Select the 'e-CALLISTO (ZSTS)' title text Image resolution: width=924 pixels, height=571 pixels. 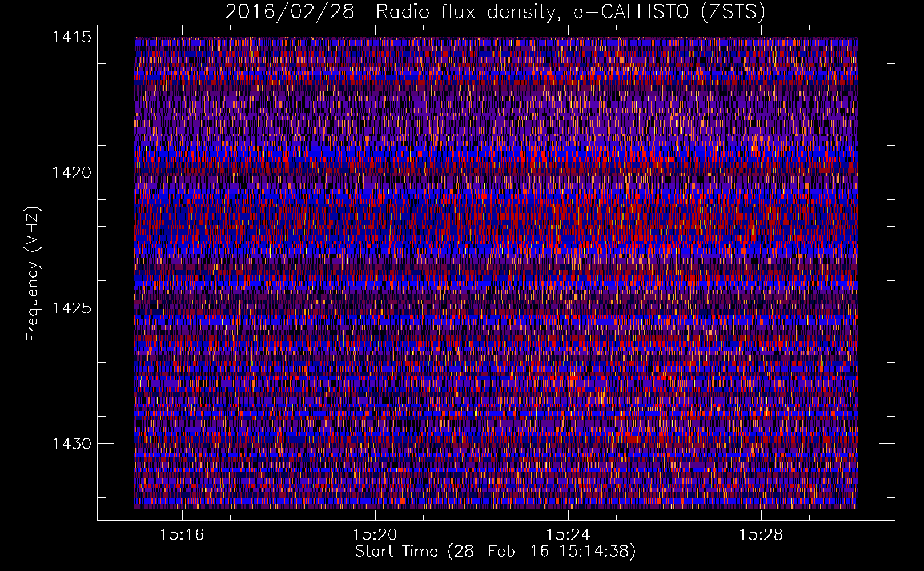(669, 12)
